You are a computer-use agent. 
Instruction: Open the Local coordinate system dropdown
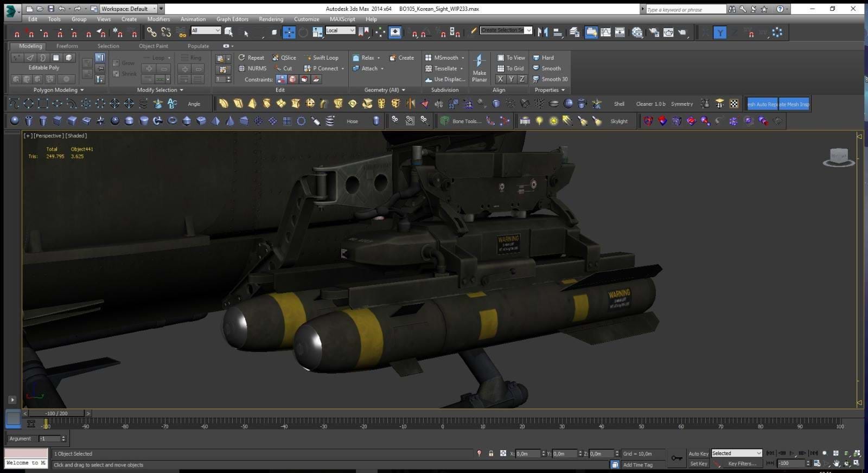[x=340, y=30]
